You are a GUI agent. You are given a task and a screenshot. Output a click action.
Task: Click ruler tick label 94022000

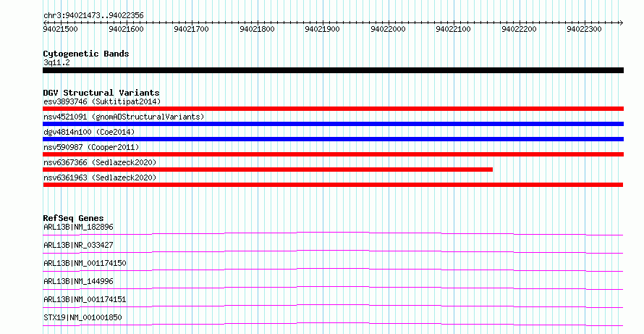pos(388,29)
